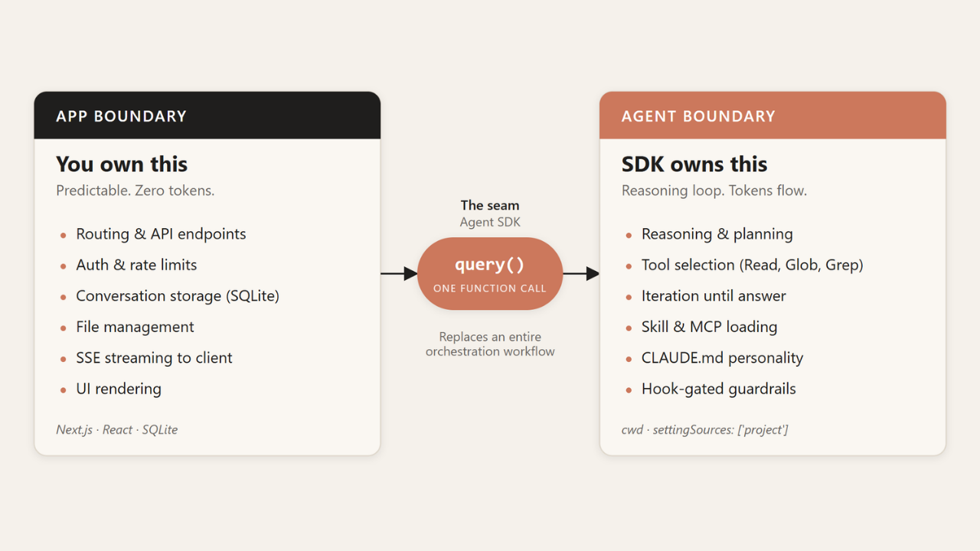The width and height of the screenshot is (980, 551).
Task: Select the File management list item
Action: click(135, 327)
